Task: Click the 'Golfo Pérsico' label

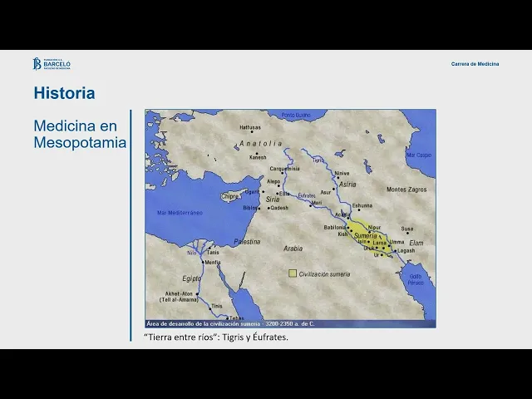Action: click(416, 279)
